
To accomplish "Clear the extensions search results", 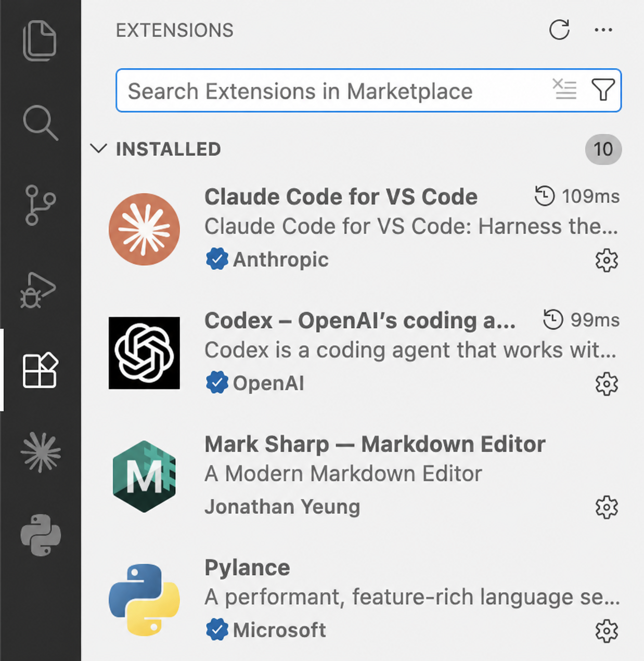I will coord(564,89).
